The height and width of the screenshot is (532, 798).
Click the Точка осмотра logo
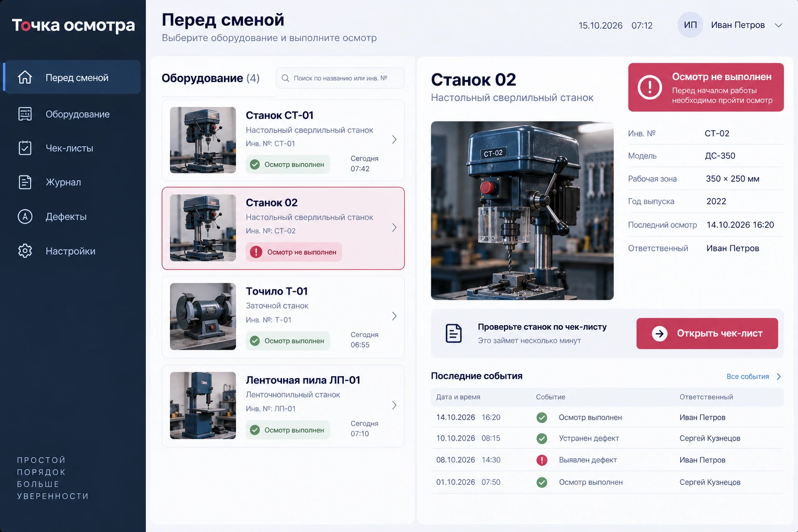coord(73,25)
